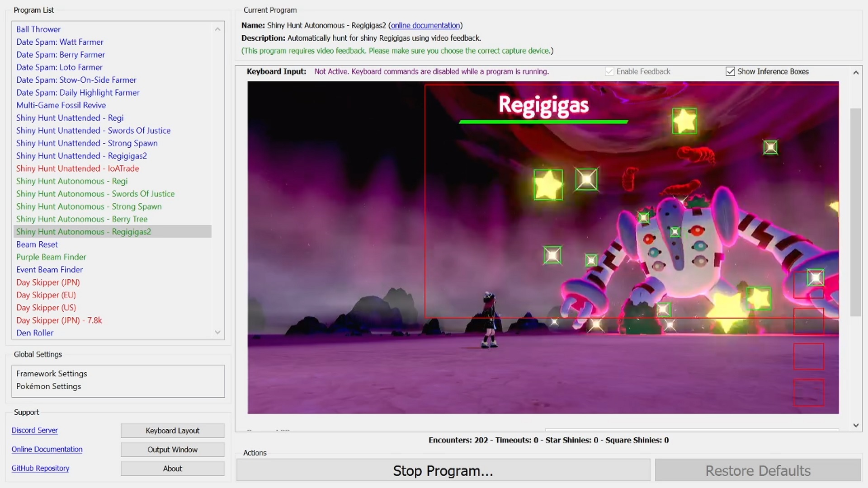868x488 pixels.
Task: Click the Stop Program button
Action: coord(443,470)
